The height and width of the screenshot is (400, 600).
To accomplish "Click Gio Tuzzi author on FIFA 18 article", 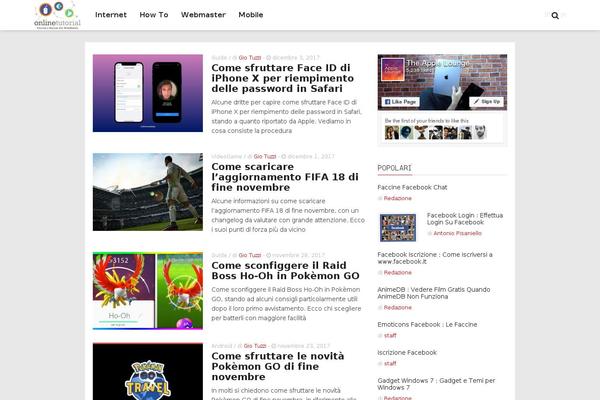I will point(265,156).
